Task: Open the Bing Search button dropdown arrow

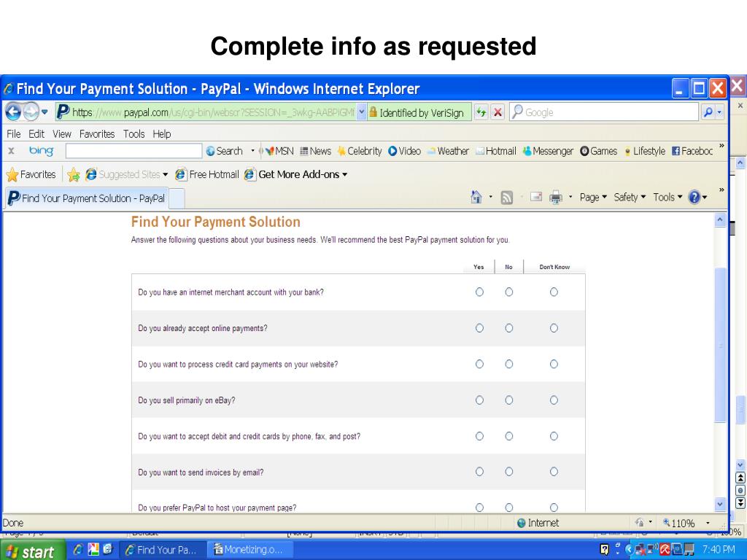Action: (252, 151)
